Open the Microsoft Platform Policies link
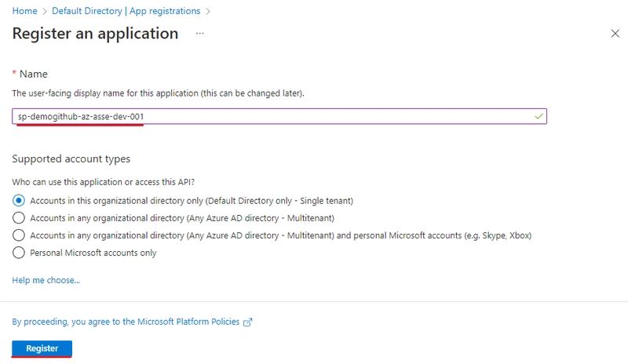Screen dimensions: 628x364 [x=126, y=322]
